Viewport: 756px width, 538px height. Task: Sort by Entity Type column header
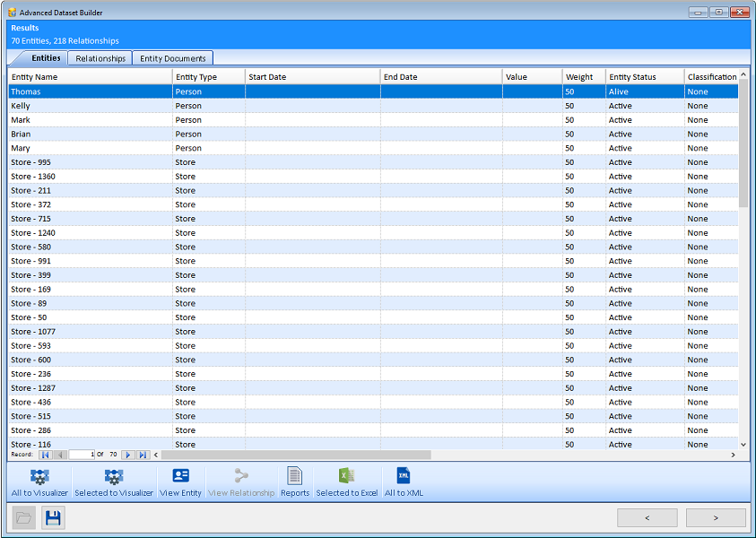(x=208, y=77)
